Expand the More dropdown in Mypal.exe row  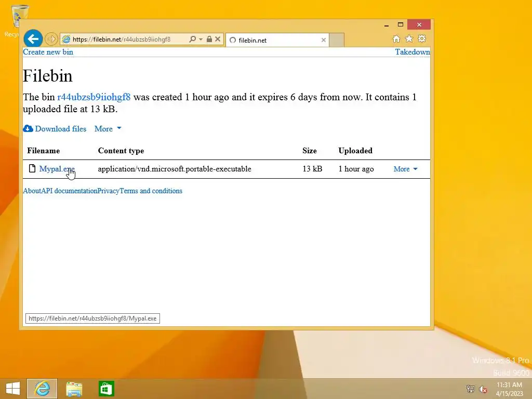coord(405,169)
